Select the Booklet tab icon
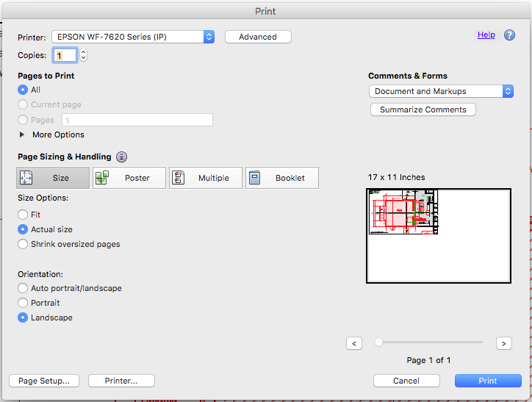This screenshot has width=532, height=402. click(x=255, y=178)
